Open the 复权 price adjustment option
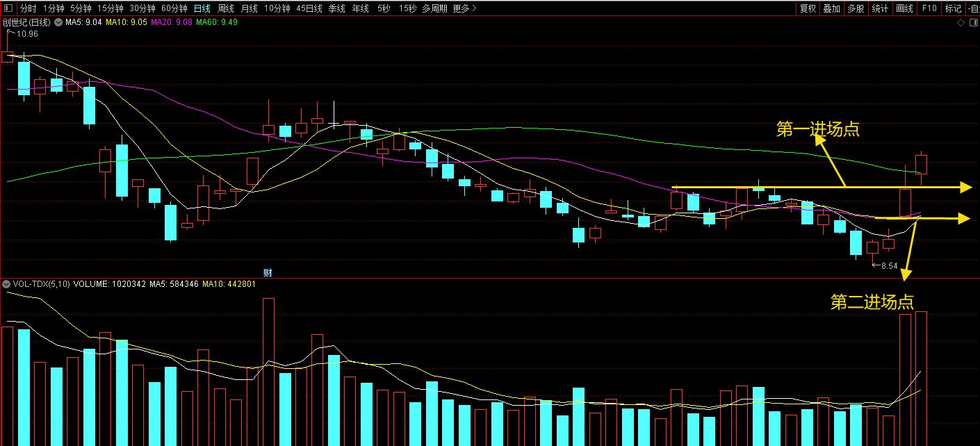 point(808,8)
